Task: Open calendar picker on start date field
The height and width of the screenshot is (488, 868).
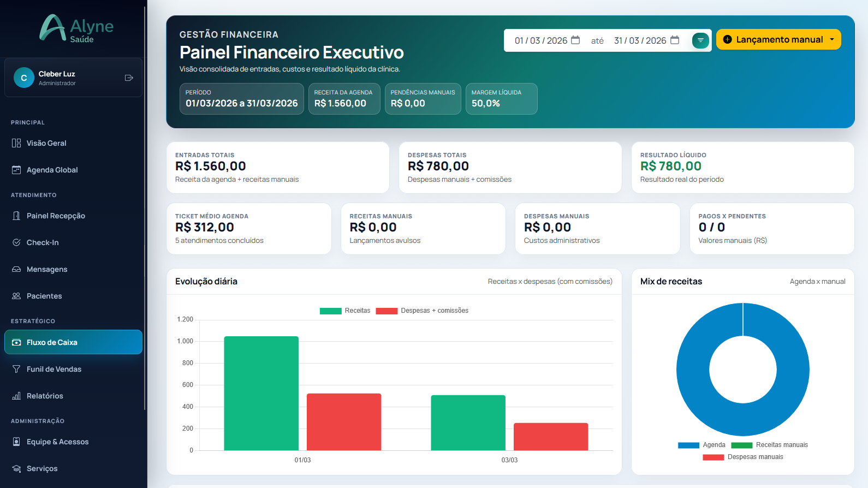Action: tap(575, 40)
